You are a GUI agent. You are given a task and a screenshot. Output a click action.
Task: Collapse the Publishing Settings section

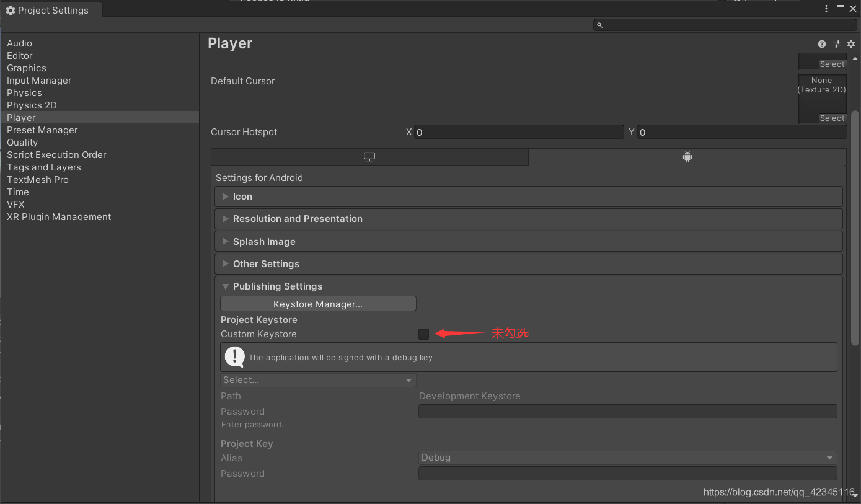226,286
